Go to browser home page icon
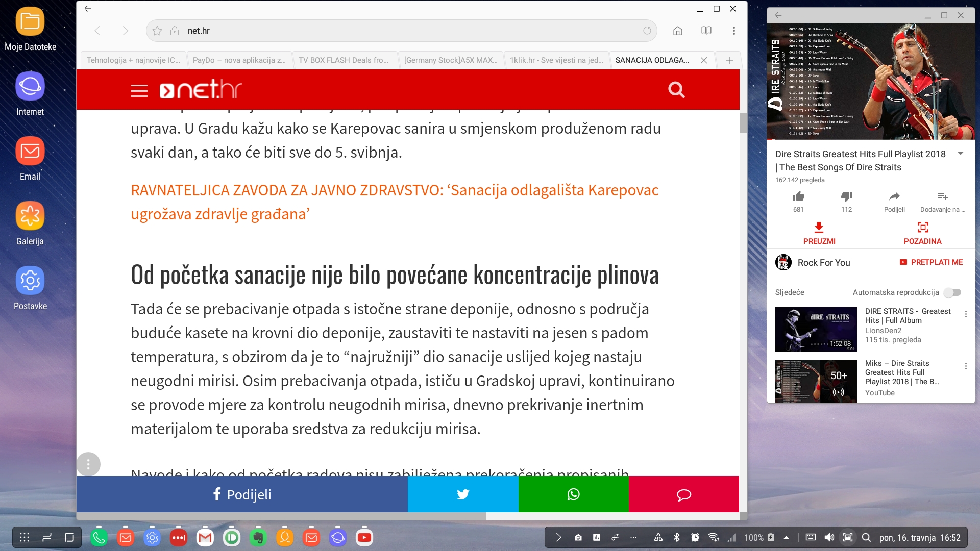The width and height of the screenshot is (980, 551). 678,31
